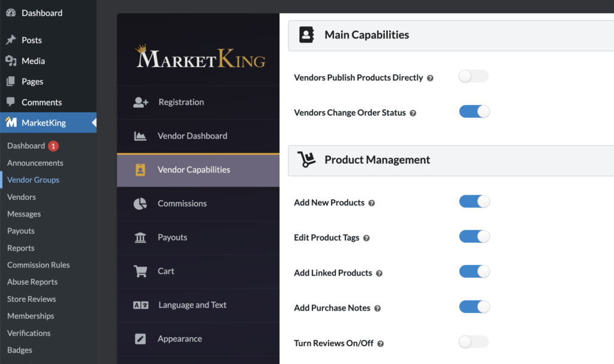Click the Main Capabilities contact card icon
Screen dimensions: 614x364
(306, 35)
